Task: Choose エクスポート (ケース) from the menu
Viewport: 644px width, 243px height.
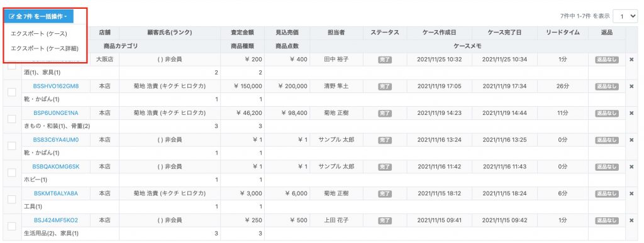Action: point(39,34)
